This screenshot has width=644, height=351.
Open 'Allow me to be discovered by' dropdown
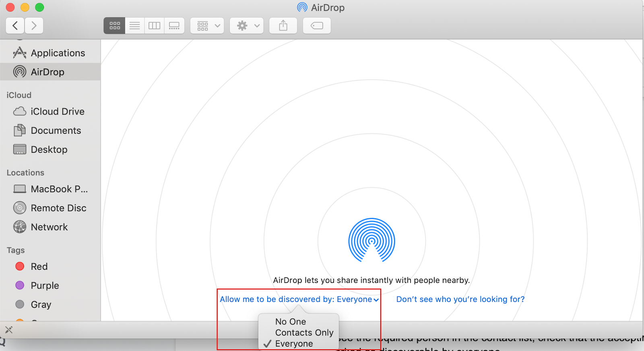point(299,299)
